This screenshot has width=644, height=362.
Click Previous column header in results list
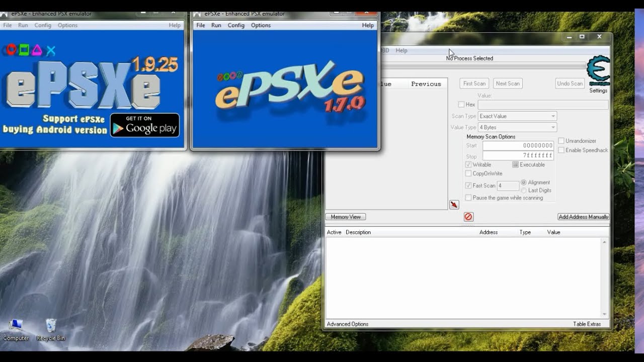[x=426, y=84]
